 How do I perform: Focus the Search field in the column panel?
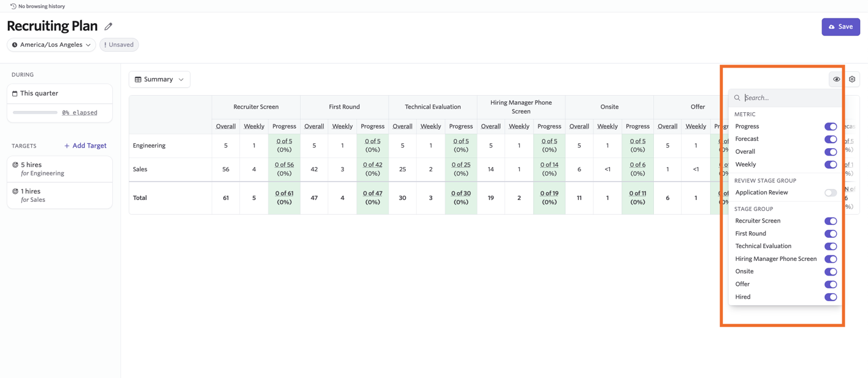click(786, 98)
